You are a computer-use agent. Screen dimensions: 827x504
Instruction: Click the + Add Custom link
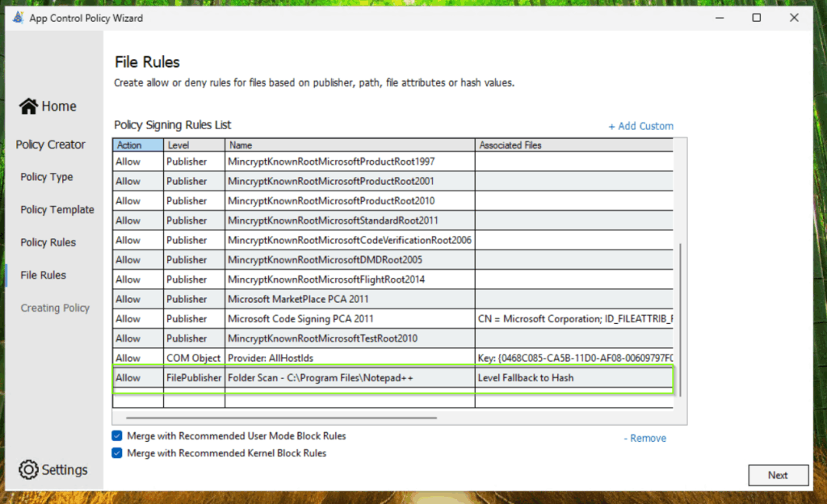640,126
